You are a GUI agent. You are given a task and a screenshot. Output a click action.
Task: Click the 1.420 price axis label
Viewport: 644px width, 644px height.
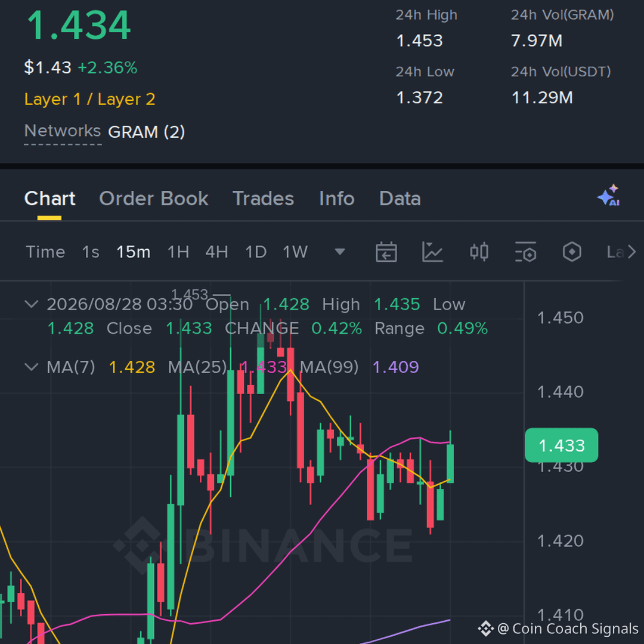click(x=560, y=541)
